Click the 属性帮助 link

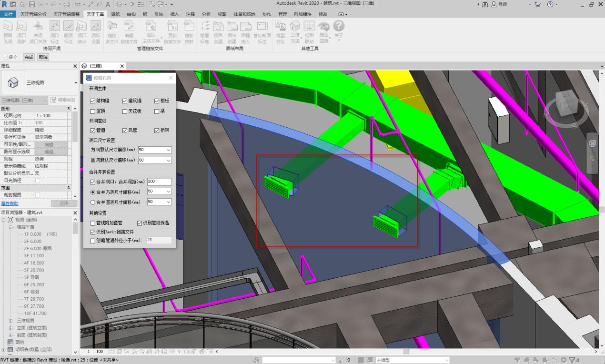10,203
